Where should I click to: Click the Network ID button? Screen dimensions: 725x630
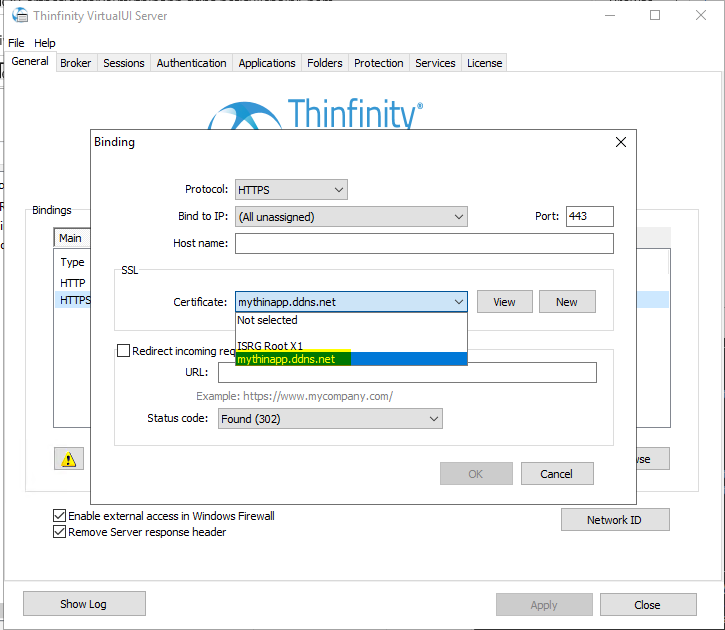(614, 520)
